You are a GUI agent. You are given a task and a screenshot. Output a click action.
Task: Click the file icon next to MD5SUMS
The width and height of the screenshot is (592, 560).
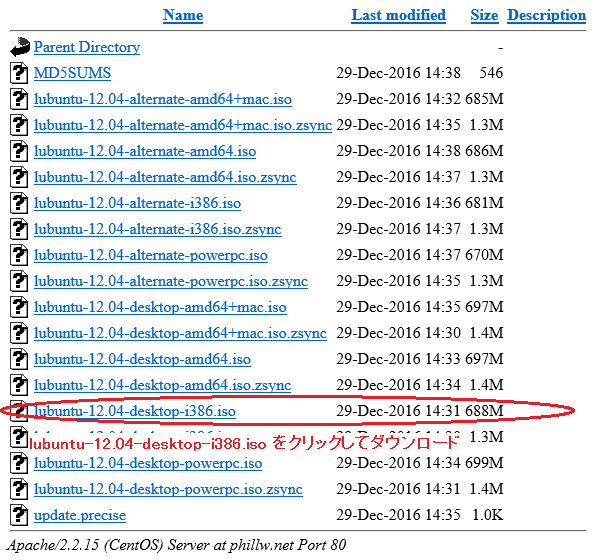(x=19, y=73)
